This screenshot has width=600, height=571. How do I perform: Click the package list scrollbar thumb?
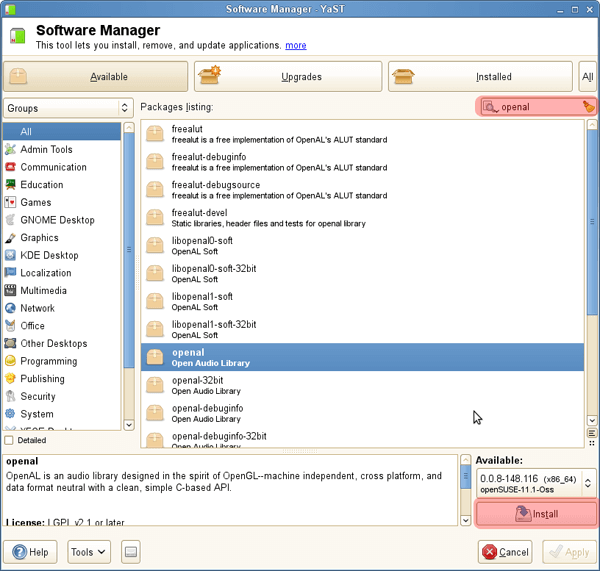(x=592, y=222)
